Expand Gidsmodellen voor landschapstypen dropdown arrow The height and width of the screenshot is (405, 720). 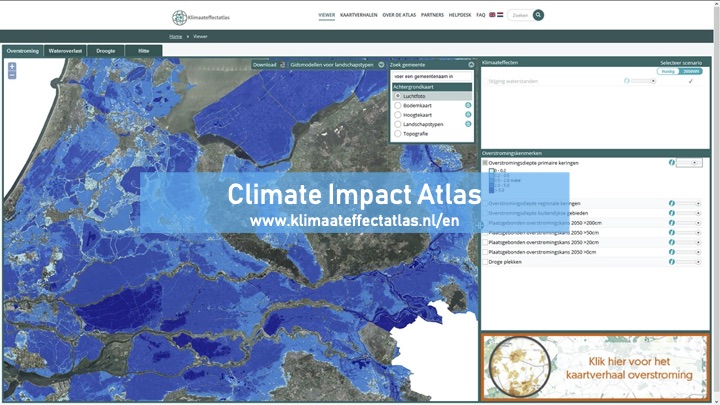(381, 65)
